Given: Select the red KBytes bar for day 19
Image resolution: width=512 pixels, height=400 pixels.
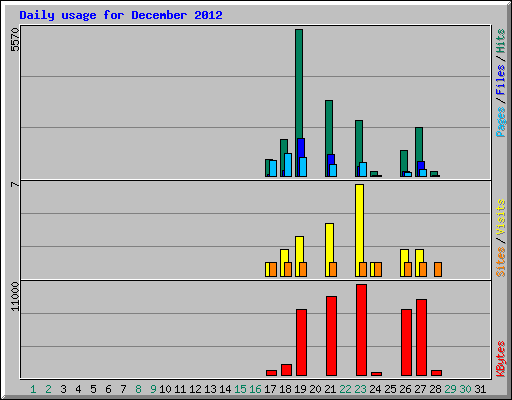Looking at the screenshot, I should pos(301,342).
